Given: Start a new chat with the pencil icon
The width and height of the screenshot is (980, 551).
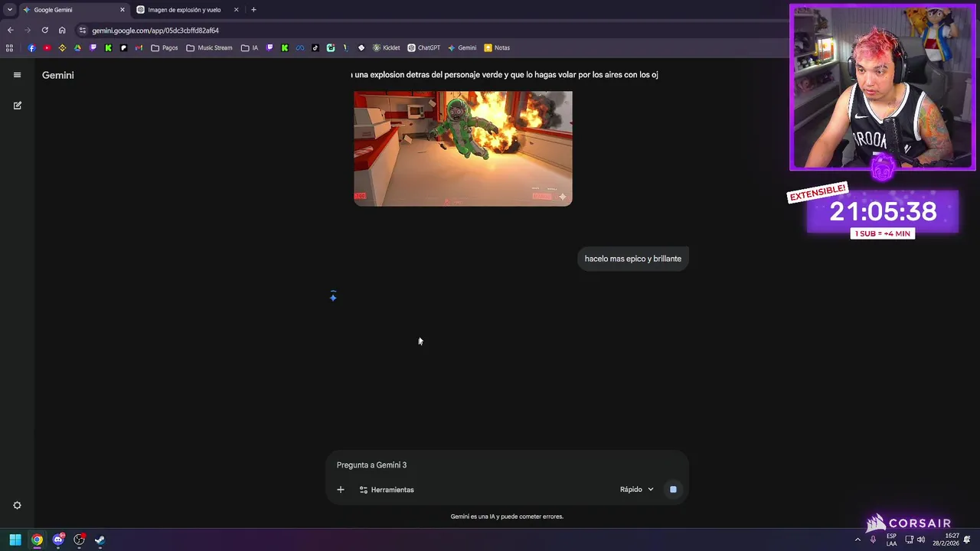Looking at the screenshot, I should [17, 106].
